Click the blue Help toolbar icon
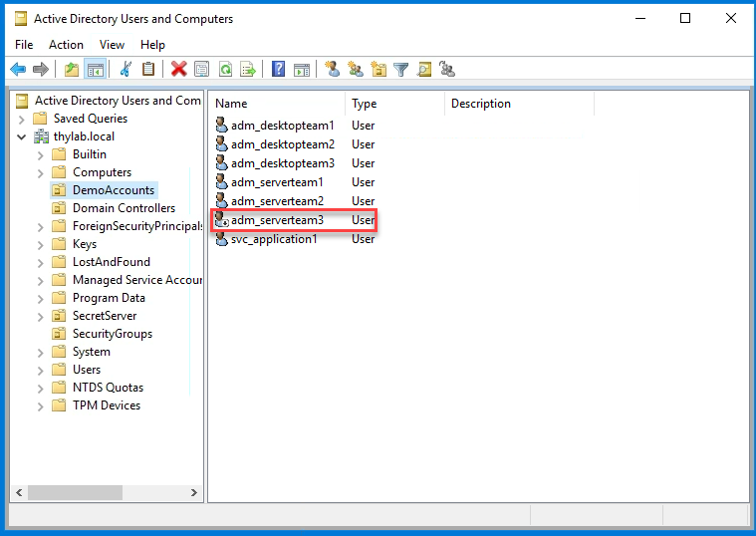Image resolution: width=756 pixels, height=536 pixels. point(278,69)
